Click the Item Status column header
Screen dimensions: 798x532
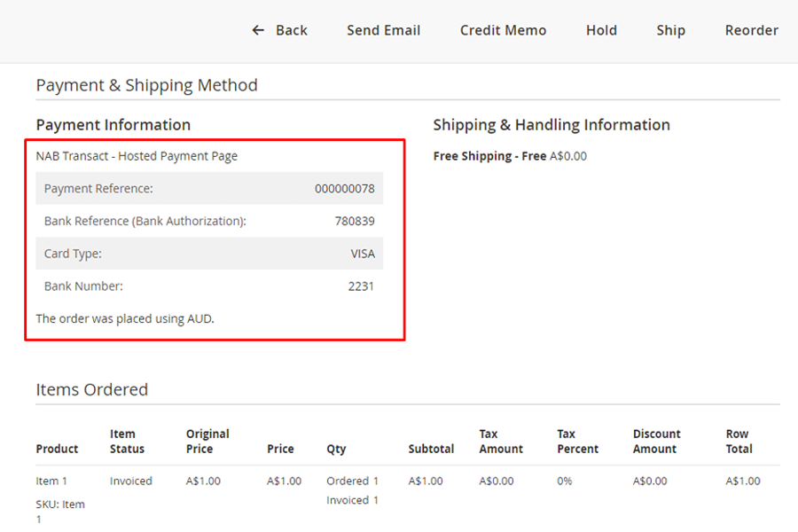point(127,442)
